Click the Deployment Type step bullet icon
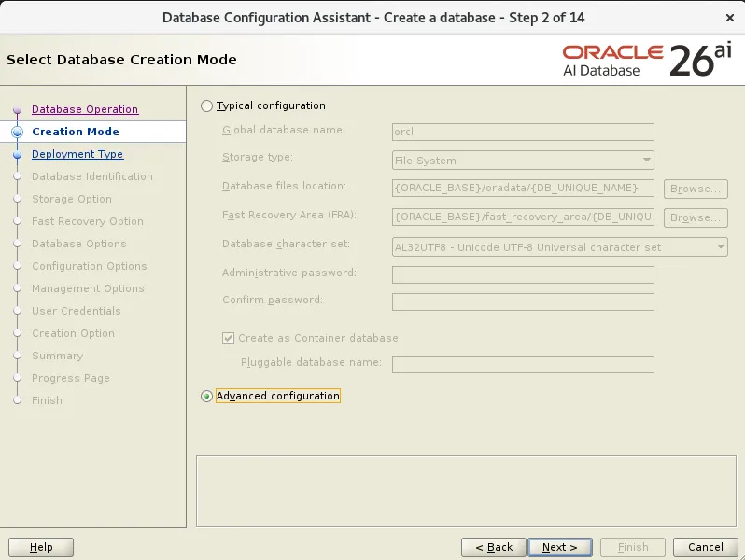The height and width of the screenshot is (560, 745). point(18,154)
